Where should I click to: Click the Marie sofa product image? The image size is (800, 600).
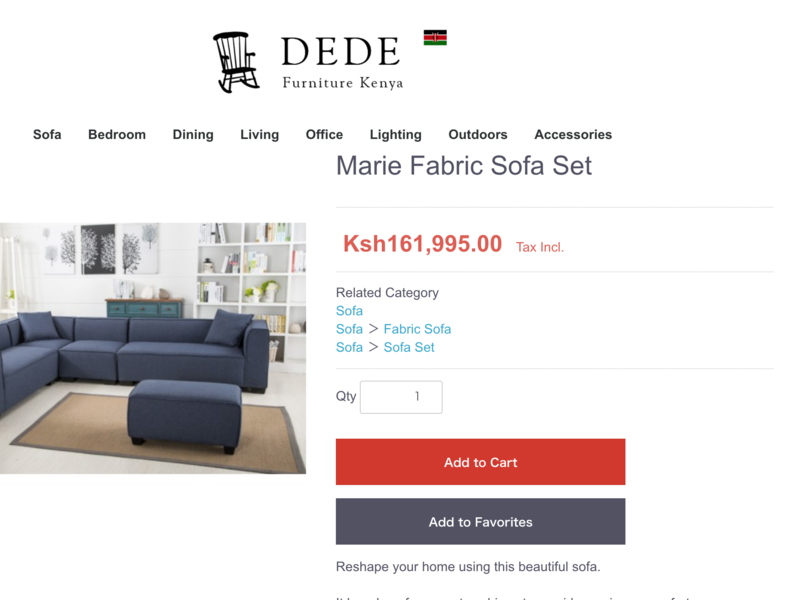point(153,348)
